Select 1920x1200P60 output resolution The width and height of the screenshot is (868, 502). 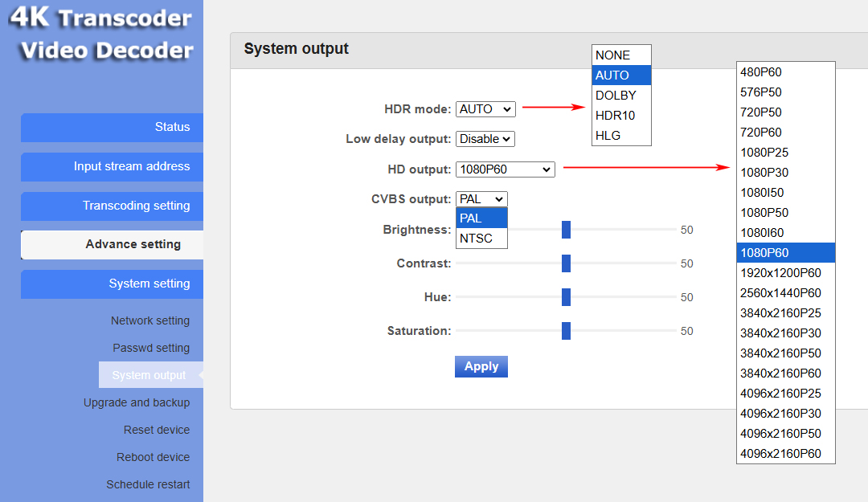pyautogui.click(x=785, y=273)
